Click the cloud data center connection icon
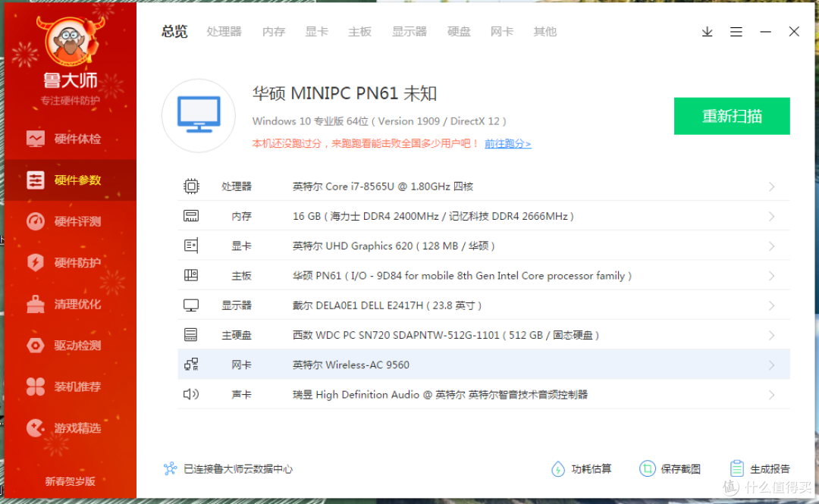The width and height of the screenshot is (819, 504). coord(171,468)
